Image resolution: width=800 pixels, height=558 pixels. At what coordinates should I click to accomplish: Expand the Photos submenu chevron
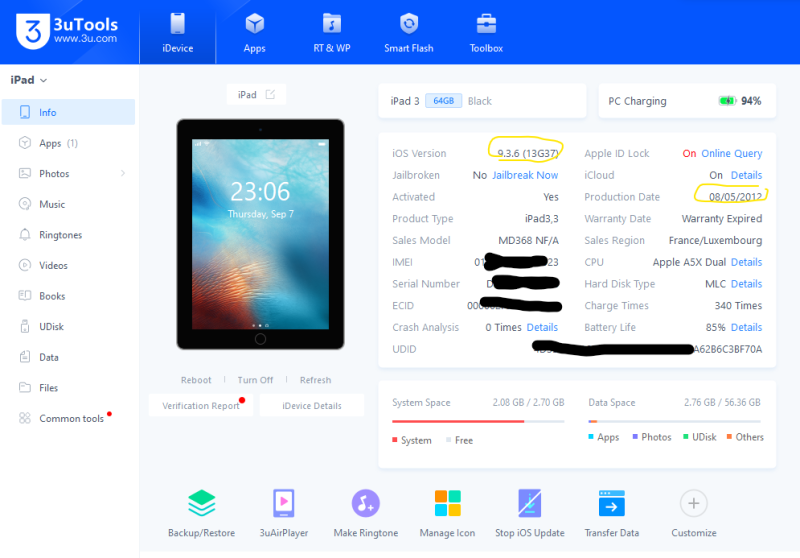click(x=123, y=173)
